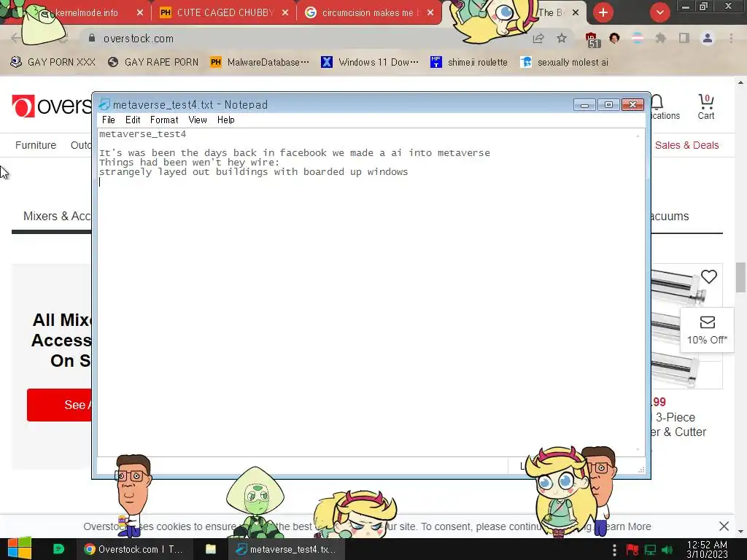
Task: Minimize the metaverse_test4.txt Notepad window
Action: click(x=584, y=104)
